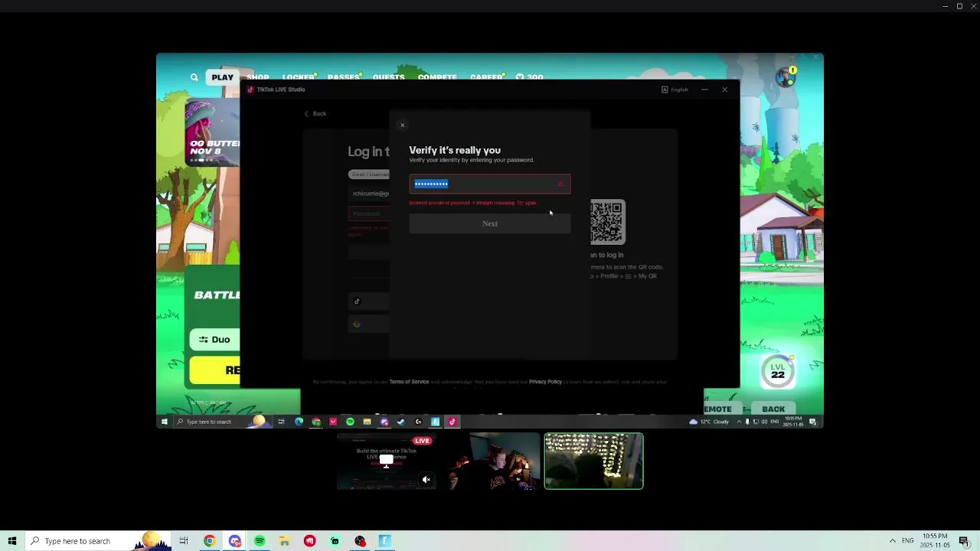Open clock showing 10:55 PM bottom taskbar

pyautogui.click(x=935, y=541)
